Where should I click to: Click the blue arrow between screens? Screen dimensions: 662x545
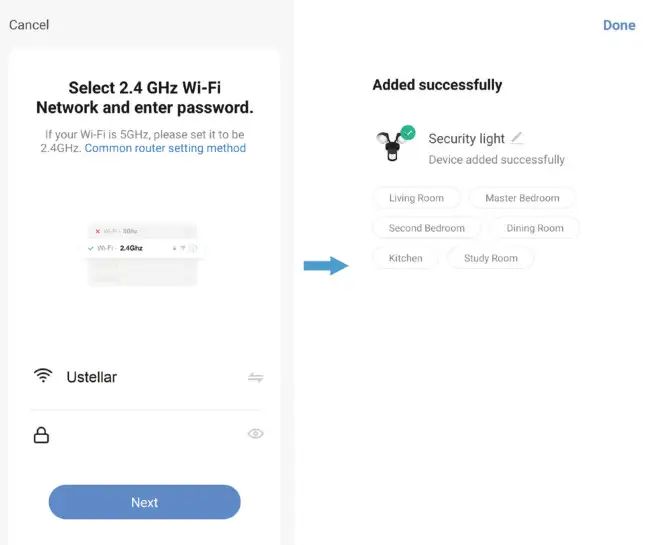tap(325, 266)
